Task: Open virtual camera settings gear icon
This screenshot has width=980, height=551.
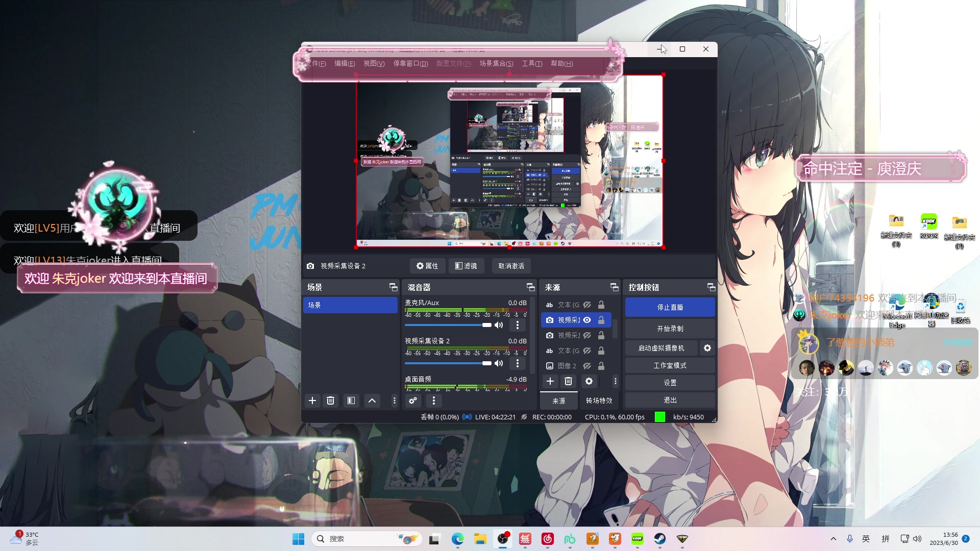Action: point(707,348)
